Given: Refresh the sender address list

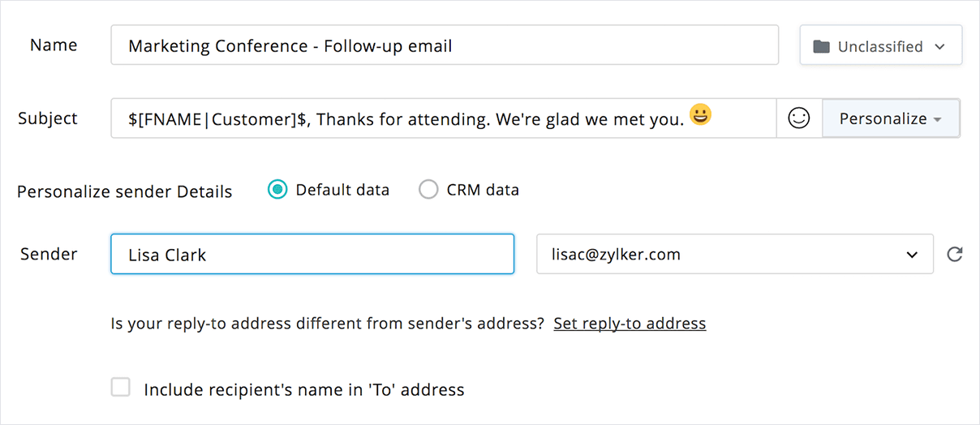Looking at the screenshot, I should point(955,255).
